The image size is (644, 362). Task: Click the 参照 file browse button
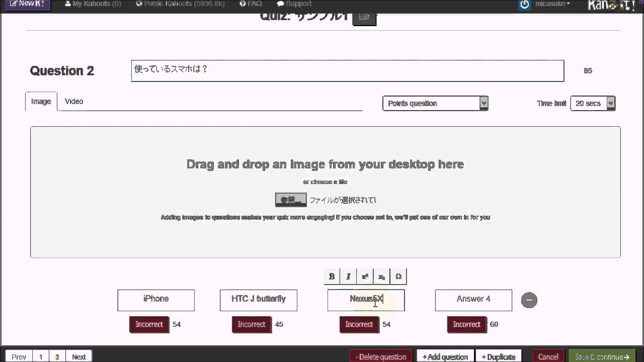pos(291,200)
